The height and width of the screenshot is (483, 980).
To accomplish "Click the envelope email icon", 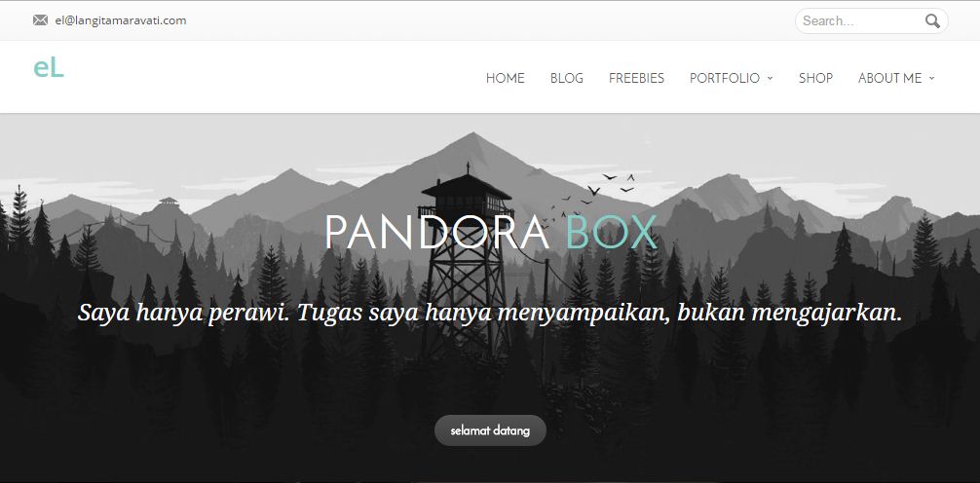I will coord(40,20).
